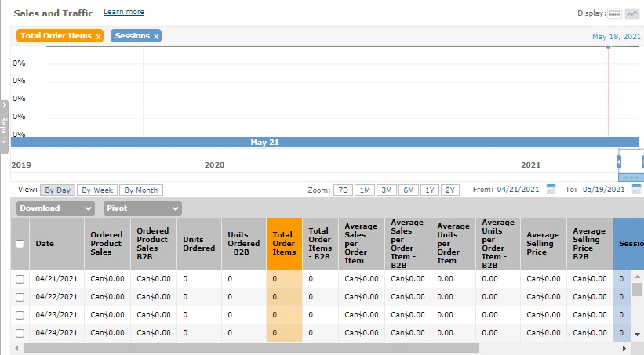Sort by Units Ordered column header

click(199, 244)
